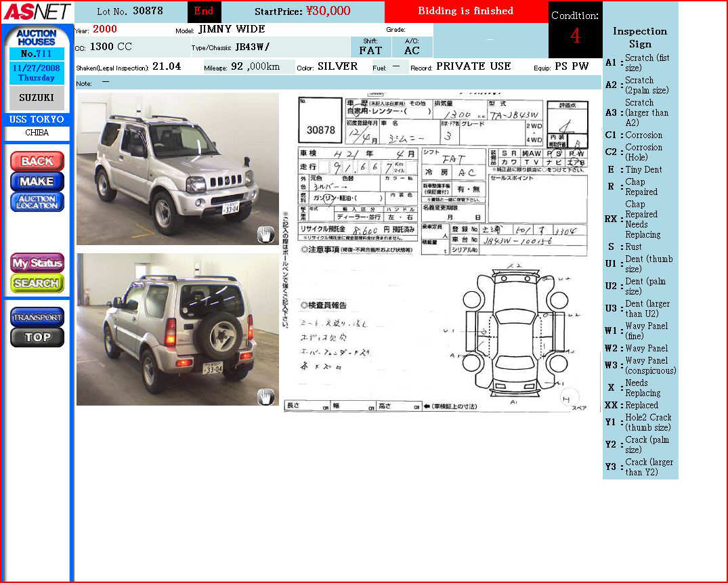The height and width of the screenshot is (583, 728).
Task: Open My Status page
Action: click(37, 263)
